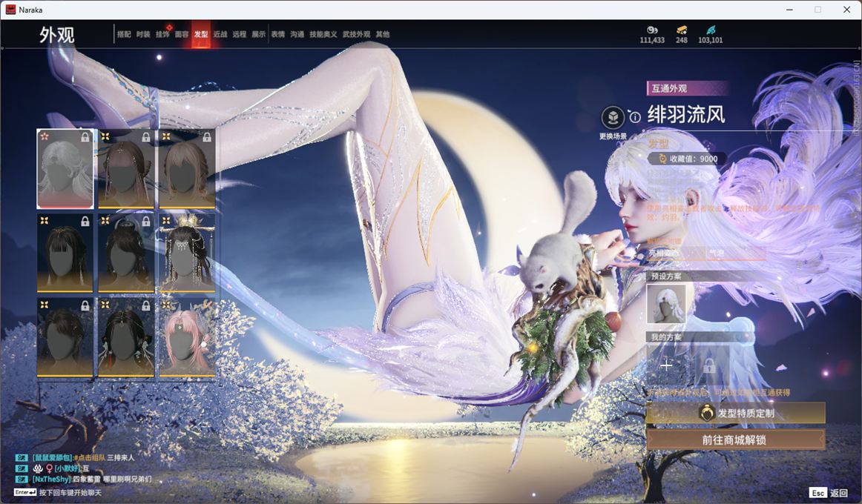
Task: Switch to the 展示 tab
Action: pyautogui.click(x=259, y=34)
